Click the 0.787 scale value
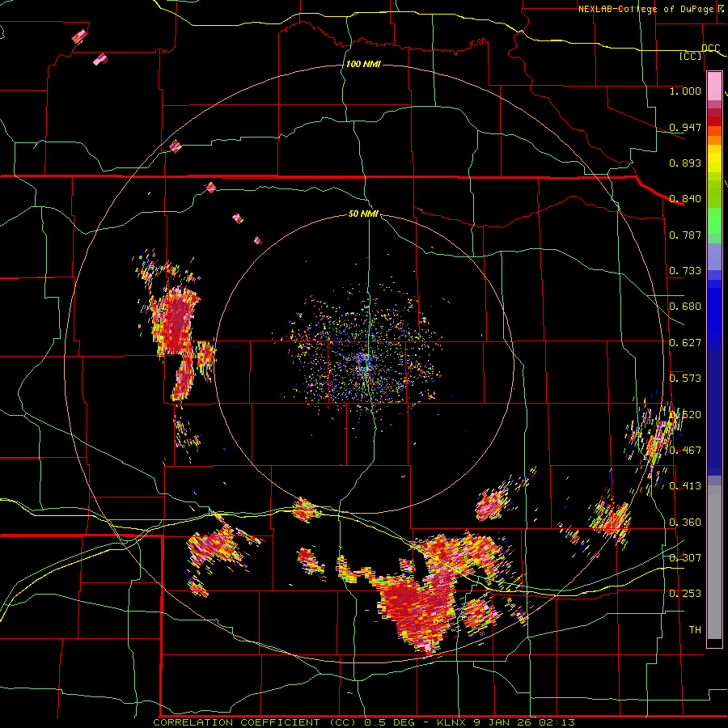This screenshot has width=728, height=728. [685, 235]
